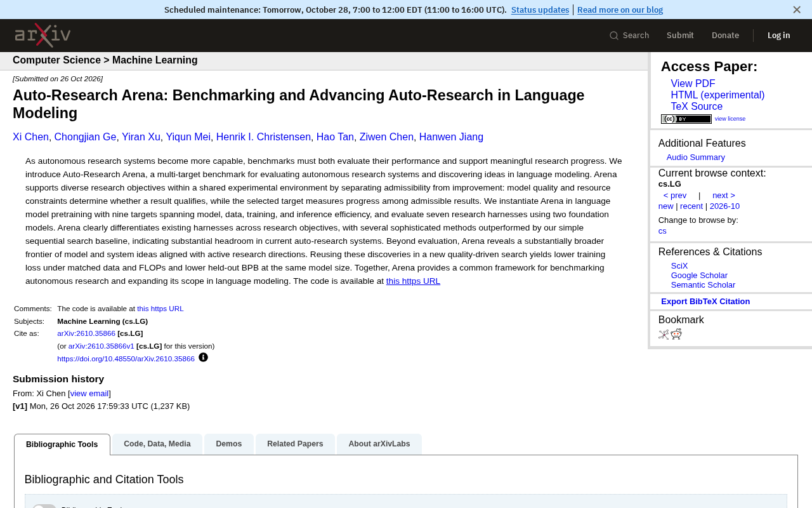Open the 2026-10 listing
812x508 pixels.
pos(724,206)
